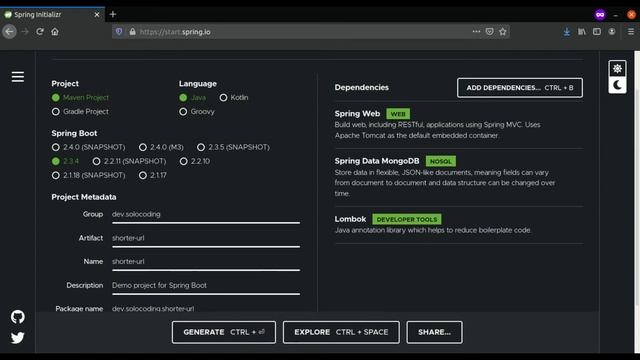
Task: Reload the current page
Action: point(40,32)
